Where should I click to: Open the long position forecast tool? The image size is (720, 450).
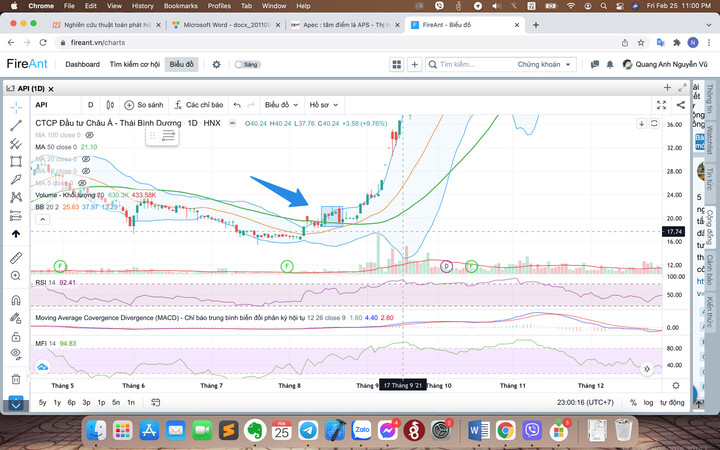16,215
